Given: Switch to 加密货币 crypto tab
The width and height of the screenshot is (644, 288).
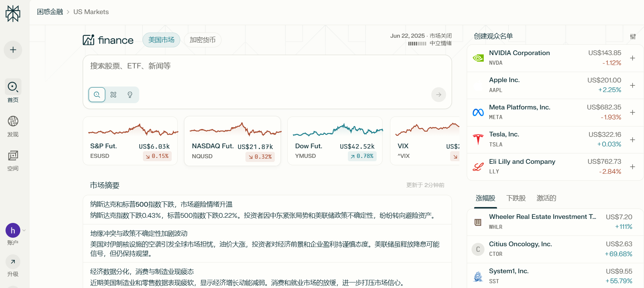Looking at the screenshot, I should click(x=202, y=40).
